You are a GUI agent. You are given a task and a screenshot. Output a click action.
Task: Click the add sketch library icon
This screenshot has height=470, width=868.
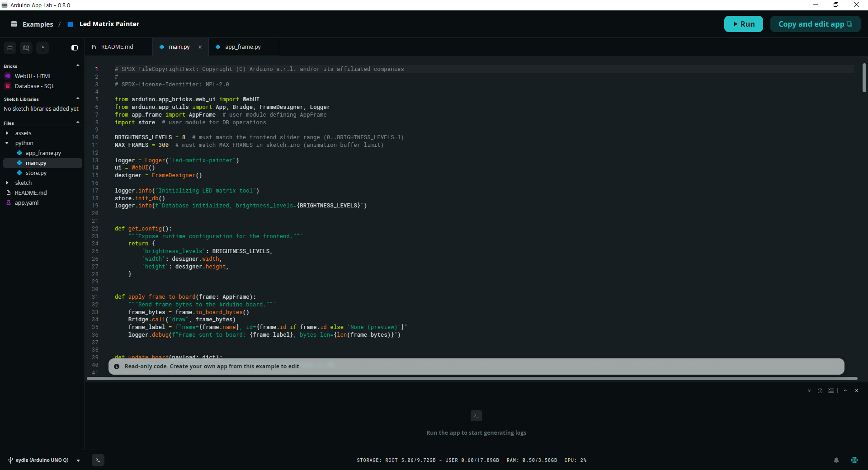(26, 48)
